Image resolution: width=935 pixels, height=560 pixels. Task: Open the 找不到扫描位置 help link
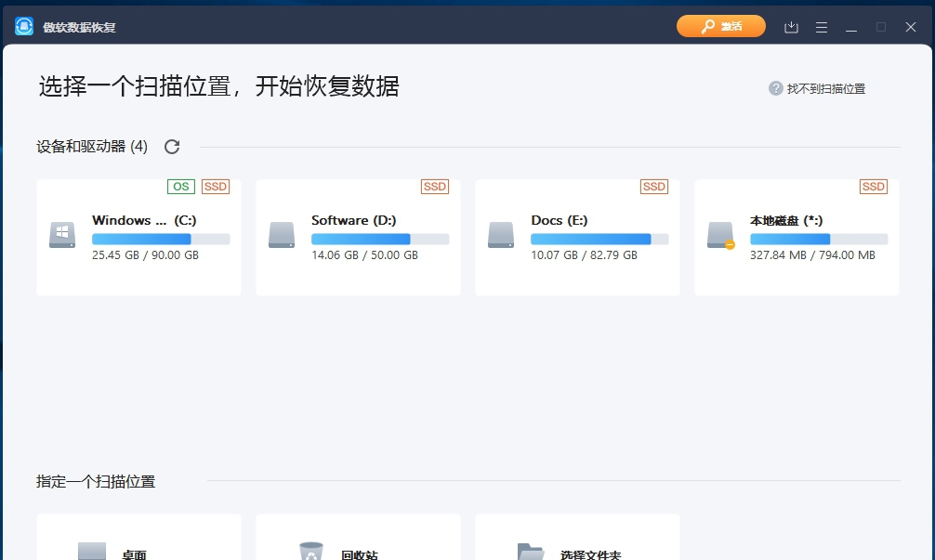(x=825, y=88)
